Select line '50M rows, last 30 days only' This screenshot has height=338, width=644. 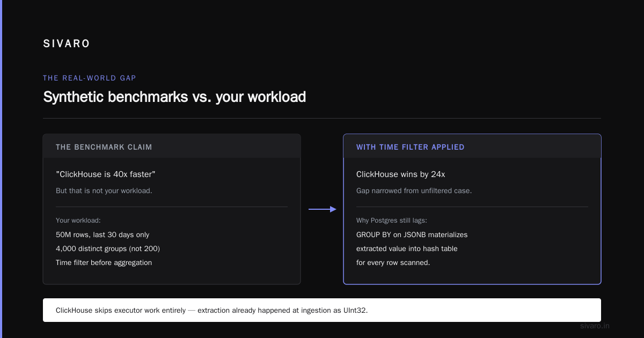click(103, 235)
